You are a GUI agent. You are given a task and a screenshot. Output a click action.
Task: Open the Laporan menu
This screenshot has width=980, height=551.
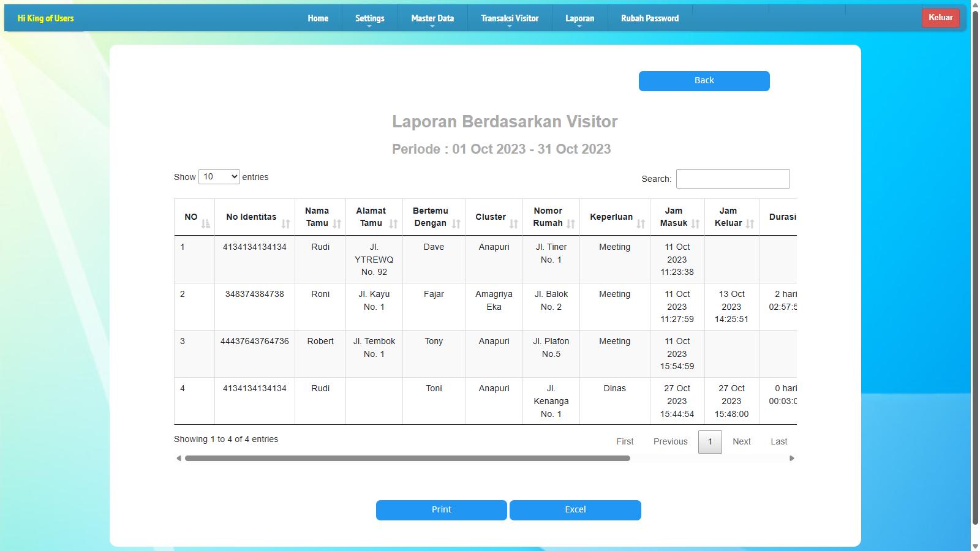[x=579, y=18]
